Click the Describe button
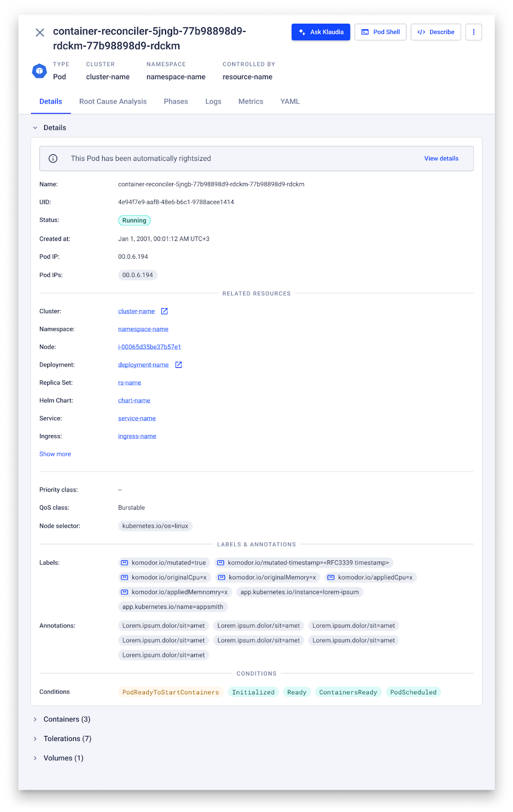Screen dimensions: 513x812 (x=436, y=32)
